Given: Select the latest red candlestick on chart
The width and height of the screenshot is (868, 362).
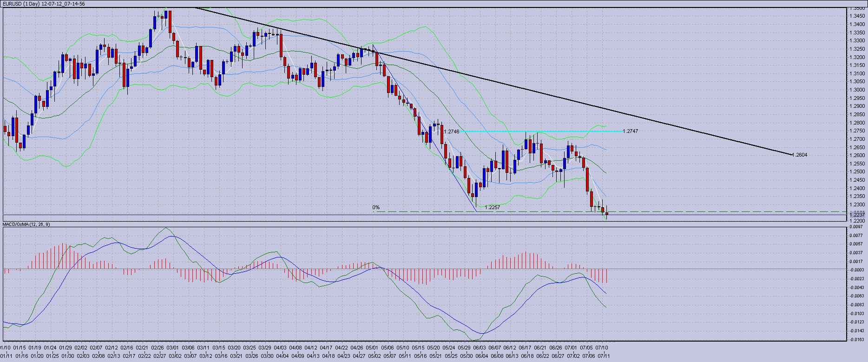Looking at the screenshot, I should click(607, 213).
